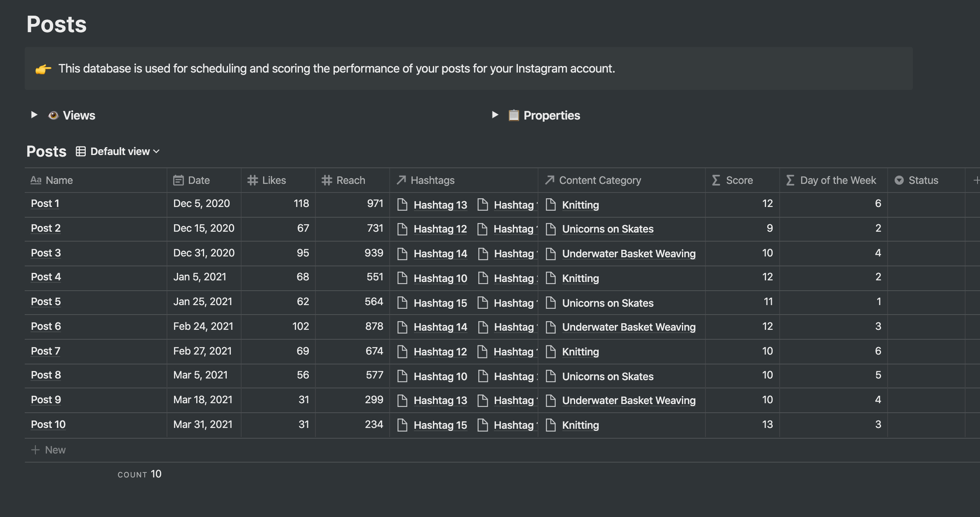
Task: Open Content Category column header
Action: [x=599, y=181]
